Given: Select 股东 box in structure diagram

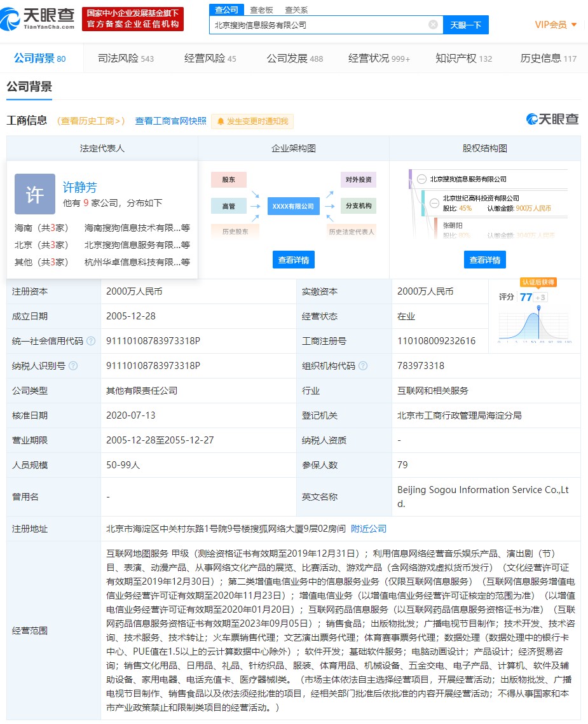Looking at the screenshot, I should pyautogui.click(x=229, y=179).
